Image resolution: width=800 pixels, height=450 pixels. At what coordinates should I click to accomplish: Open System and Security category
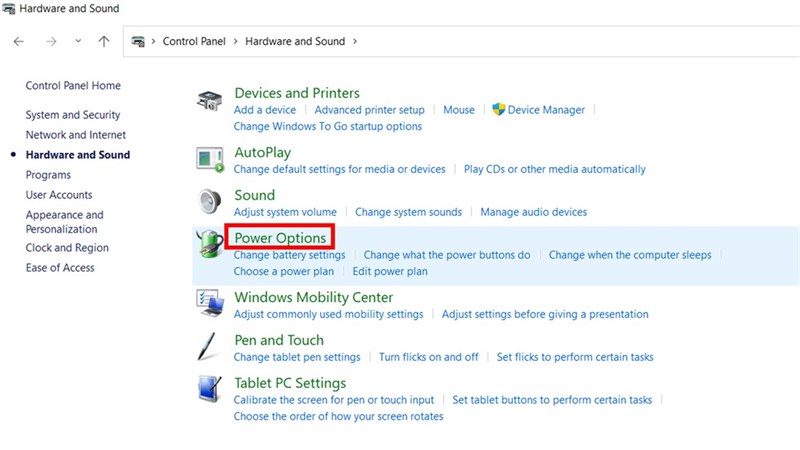tap(73, 115)
